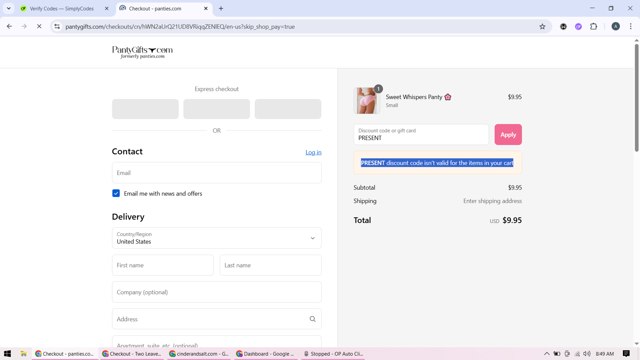The width and height of the screenshot is (640, 360).
Task: Open a new browser tab
Action: [221, 8]
